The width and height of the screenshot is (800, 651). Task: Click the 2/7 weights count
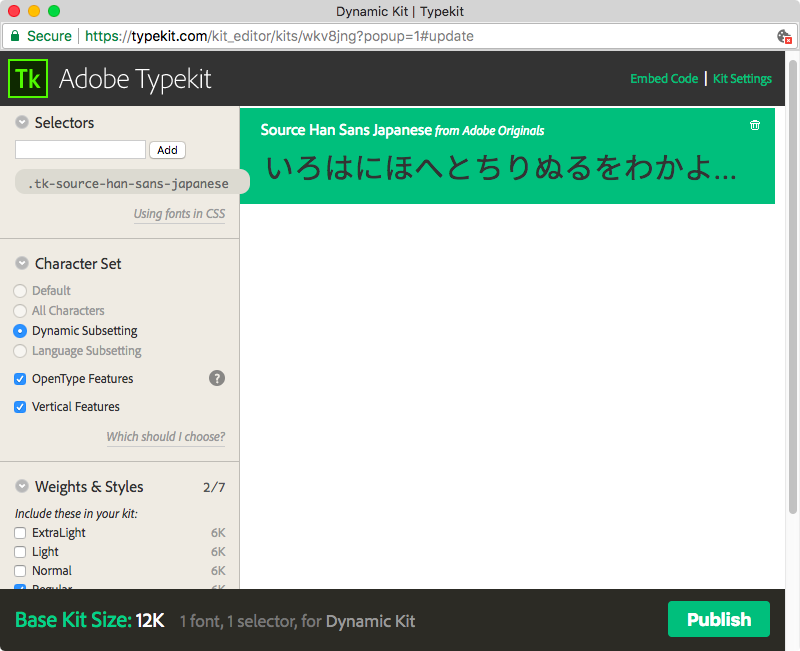click(x=214, y=487)
